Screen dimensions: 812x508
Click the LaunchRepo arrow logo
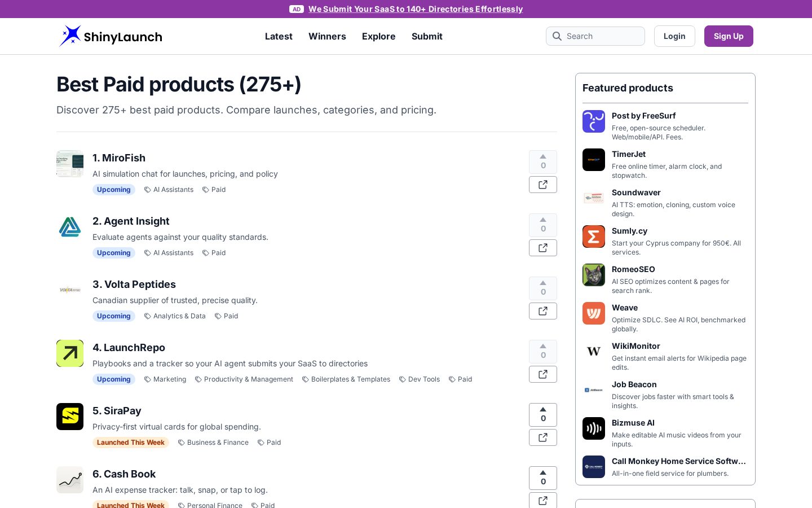[70, 353]
